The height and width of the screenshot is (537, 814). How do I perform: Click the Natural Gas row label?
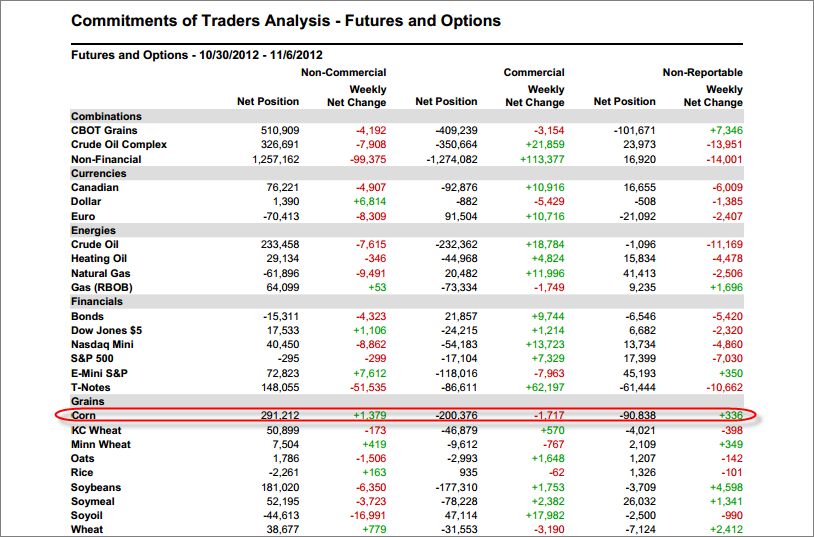tap(100, 273)
